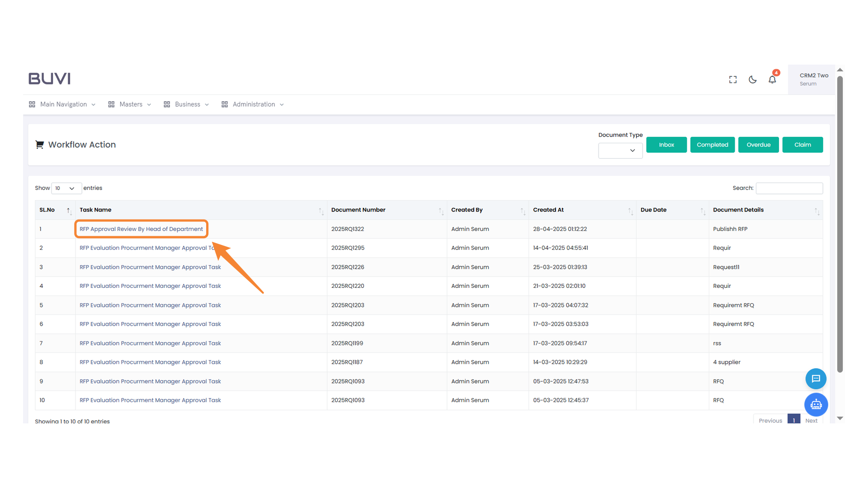This screenshot has width=868, height=488.
Task: Open the notifications bell
Action: click(x=772, y=80)
